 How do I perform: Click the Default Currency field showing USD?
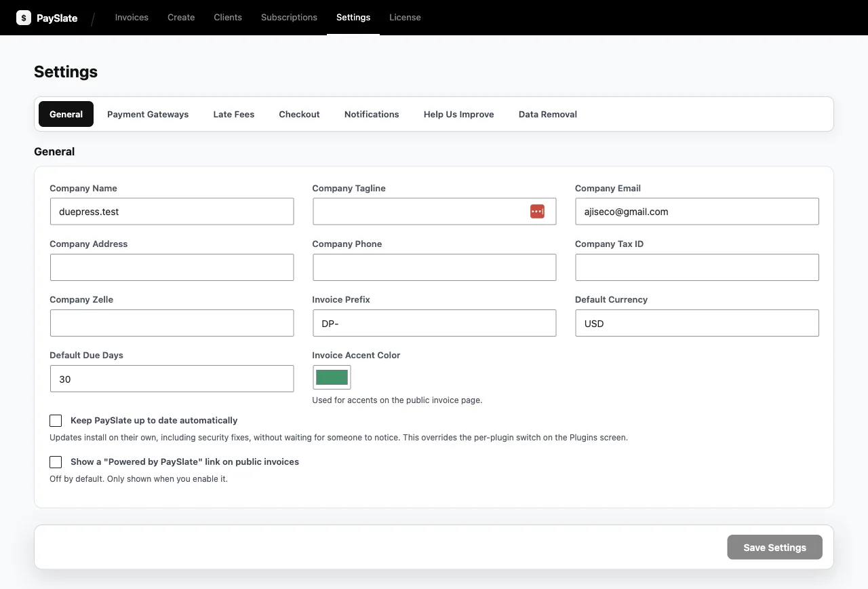tap(696, 323)
